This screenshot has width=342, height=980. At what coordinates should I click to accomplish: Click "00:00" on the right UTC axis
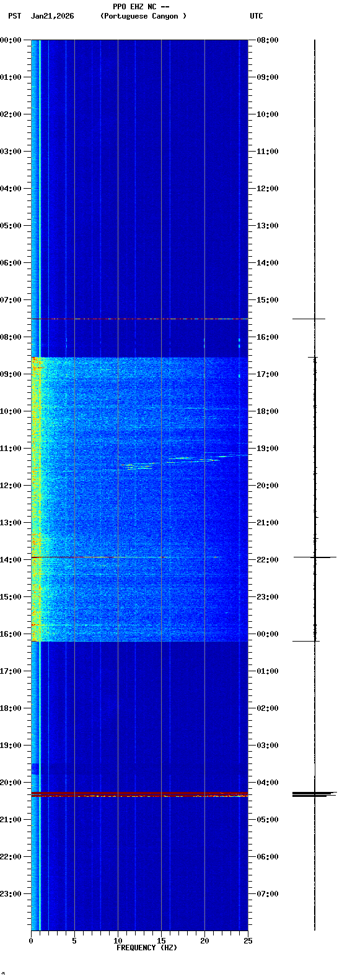268,634
